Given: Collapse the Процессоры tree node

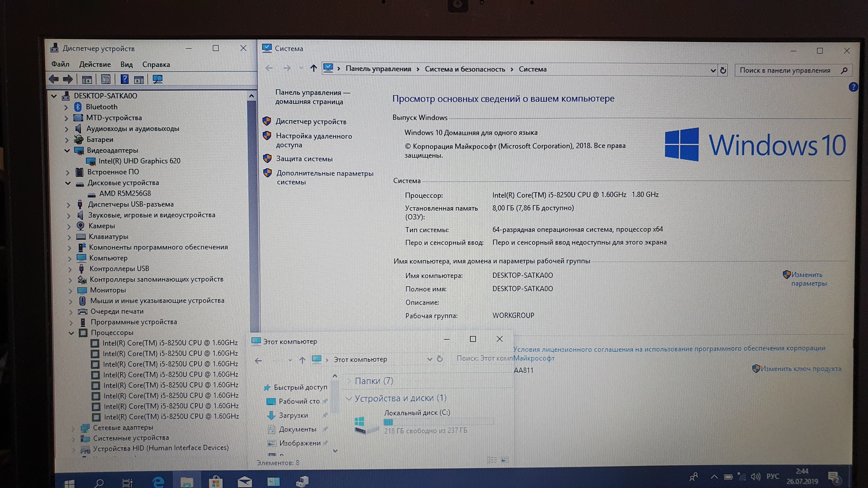Looking at the screenshot, I should pyautogui.click(x=71, y=333).
